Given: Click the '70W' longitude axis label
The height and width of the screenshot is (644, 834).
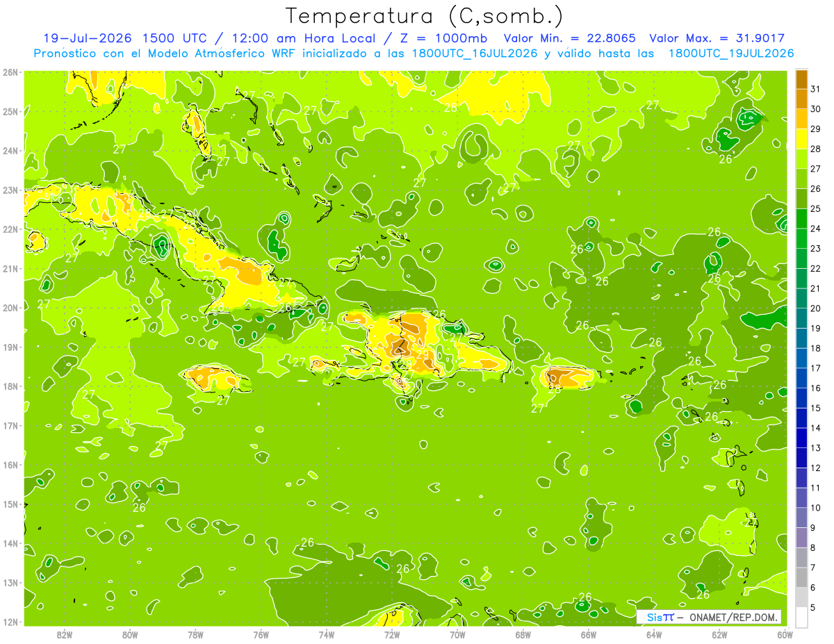Looking at the screenshot, I should (457, 634).
